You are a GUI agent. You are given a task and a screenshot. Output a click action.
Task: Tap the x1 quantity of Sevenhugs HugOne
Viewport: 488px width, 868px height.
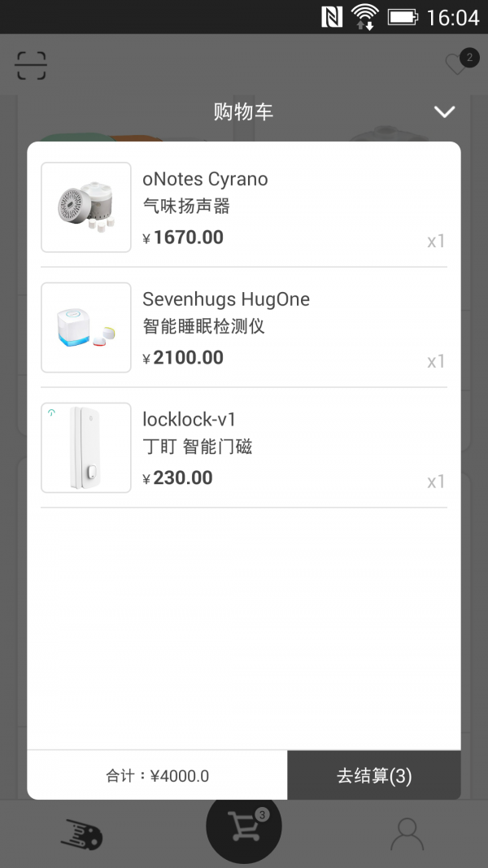point(436,361)
